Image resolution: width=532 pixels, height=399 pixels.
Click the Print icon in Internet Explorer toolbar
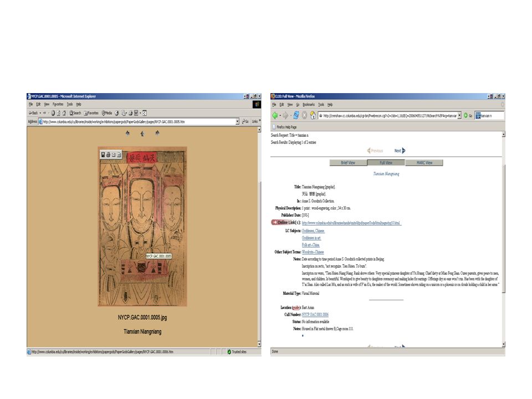tap(131, 113)
